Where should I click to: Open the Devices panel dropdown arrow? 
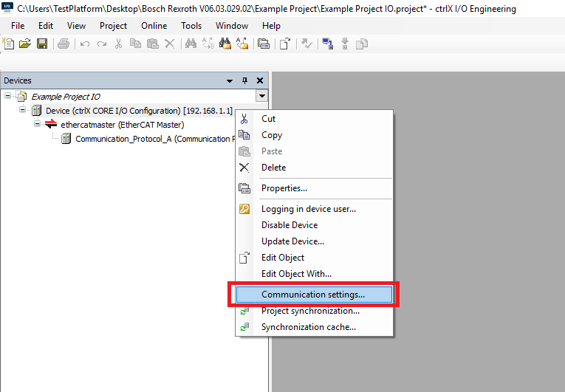click(x=230, y=80)
